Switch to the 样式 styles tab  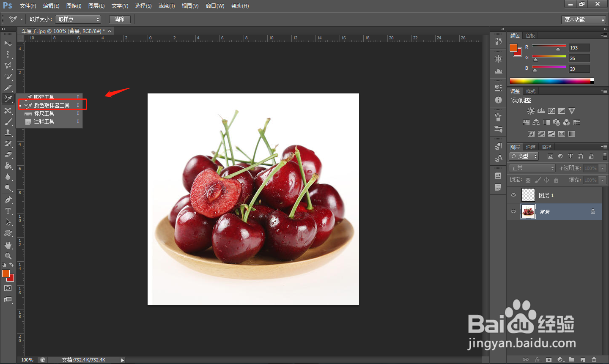coord(531,91)
